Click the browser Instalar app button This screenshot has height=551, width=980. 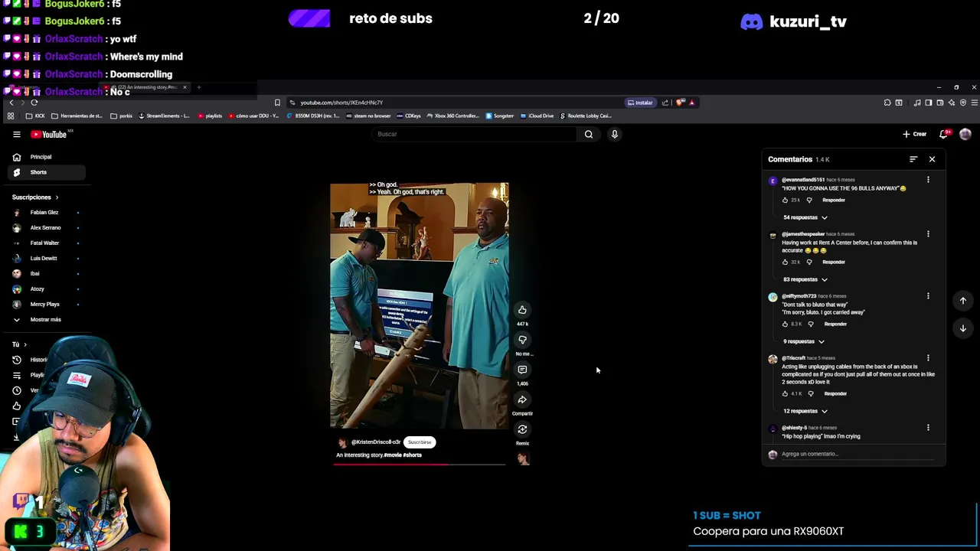pyautogui.click(x=640, y=103)
